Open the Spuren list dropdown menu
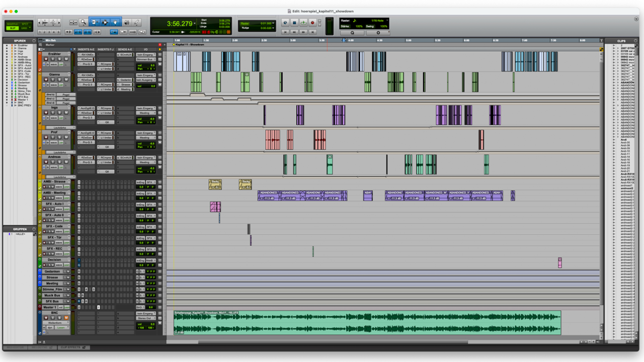This screenshot has height=362, width=644. click(x=34, y=41)
